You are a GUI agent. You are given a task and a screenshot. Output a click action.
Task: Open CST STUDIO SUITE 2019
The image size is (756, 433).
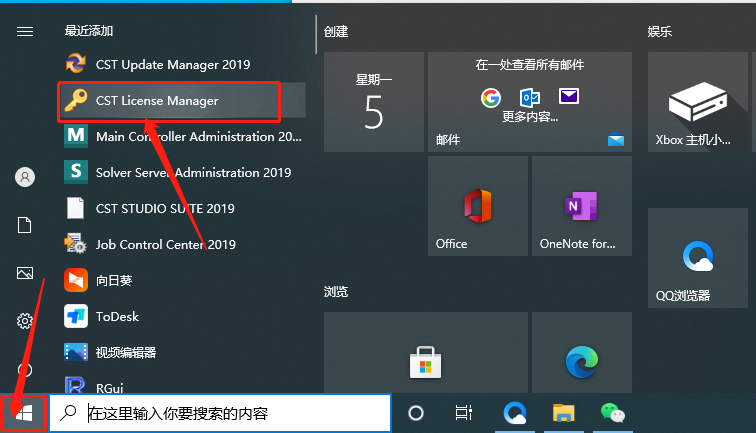tap(181, 208)
